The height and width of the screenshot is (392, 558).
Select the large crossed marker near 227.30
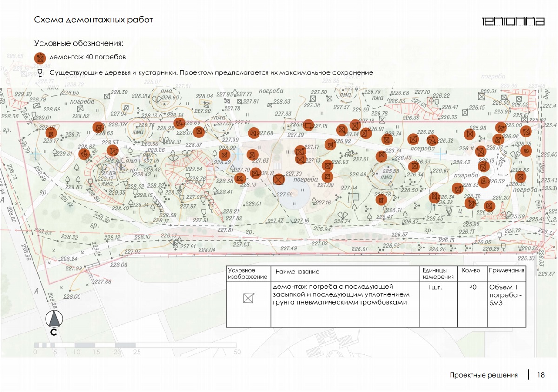(x=279, y=179)
